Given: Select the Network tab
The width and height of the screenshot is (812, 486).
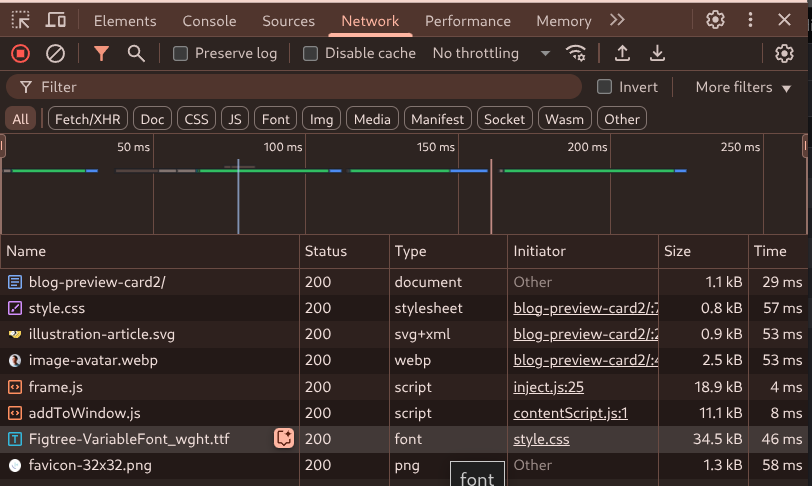Looking at the screenshot, I should 370,21.
